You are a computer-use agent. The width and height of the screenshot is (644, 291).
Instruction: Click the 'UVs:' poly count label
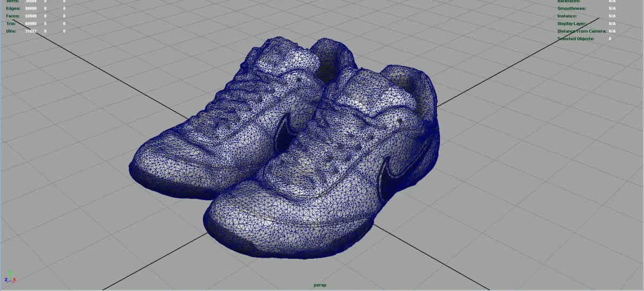click(11, 31)
